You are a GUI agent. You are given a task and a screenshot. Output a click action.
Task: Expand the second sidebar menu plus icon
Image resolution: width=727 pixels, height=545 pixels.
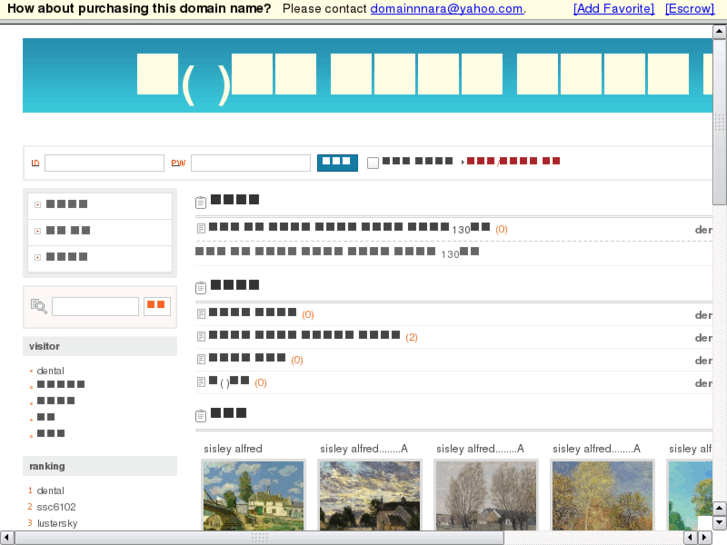coord(38,231)
